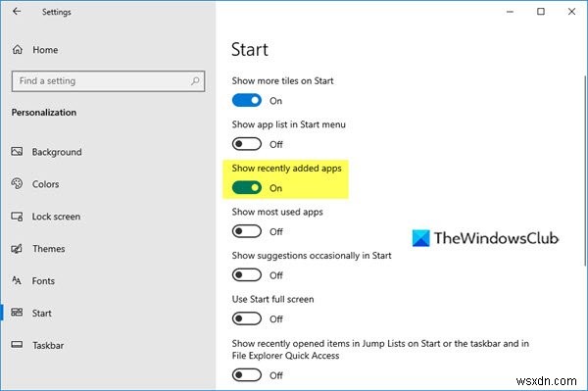Toggle Use Start full screen on
This screenshot has width=588, height=391.
[246, 318]
